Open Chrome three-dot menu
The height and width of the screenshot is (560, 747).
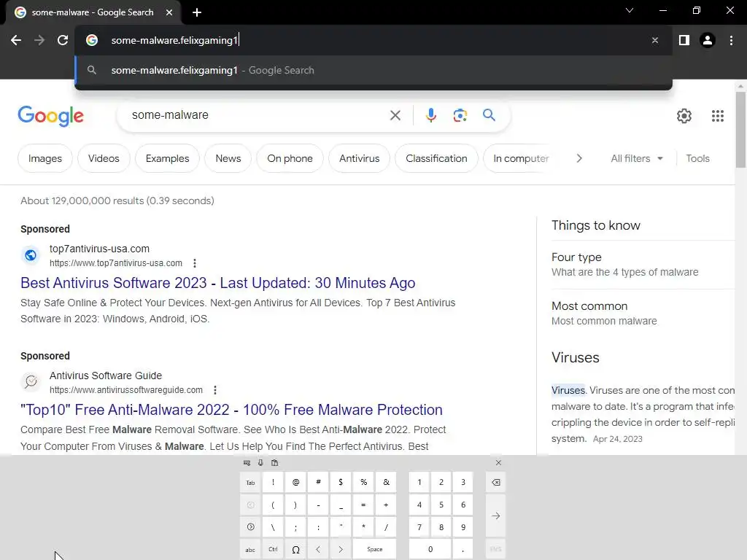pyautogui.click(x=731, y=41)
